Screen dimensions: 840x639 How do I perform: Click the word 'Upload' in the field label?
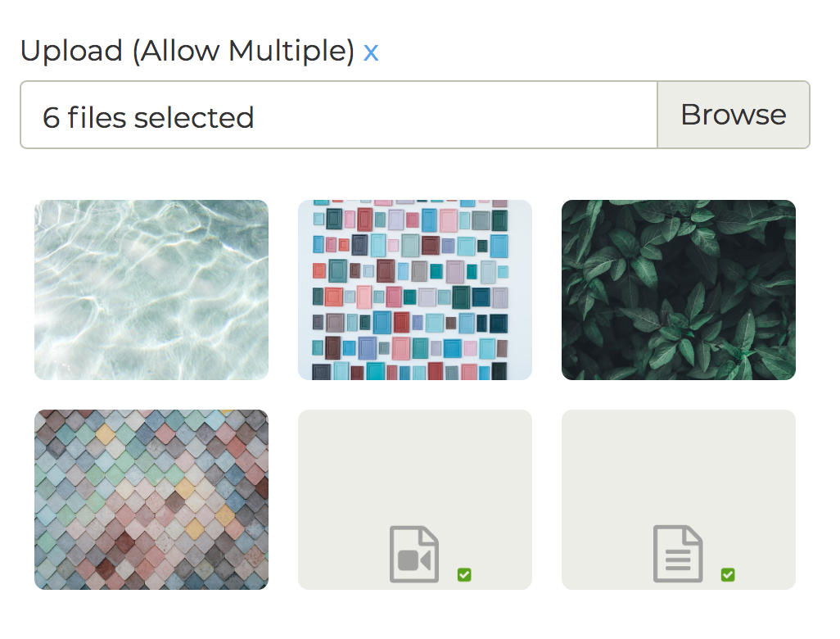tap(71, 51)
